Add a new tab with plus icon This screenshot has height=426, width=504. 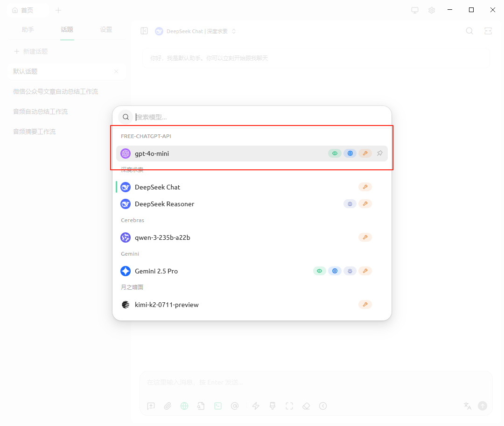[x=58, y=10]
